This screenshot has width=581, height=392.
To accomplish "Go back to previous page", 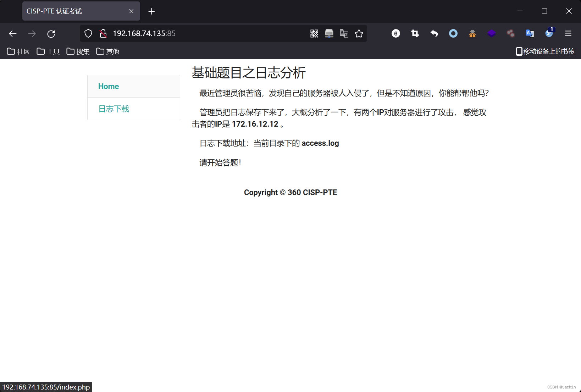I will click(13, 34).
